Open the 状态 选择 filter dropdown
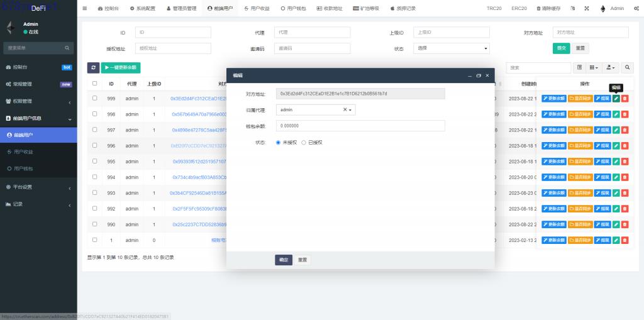This screenshot has width=644, height=320. tap(451, 48)
